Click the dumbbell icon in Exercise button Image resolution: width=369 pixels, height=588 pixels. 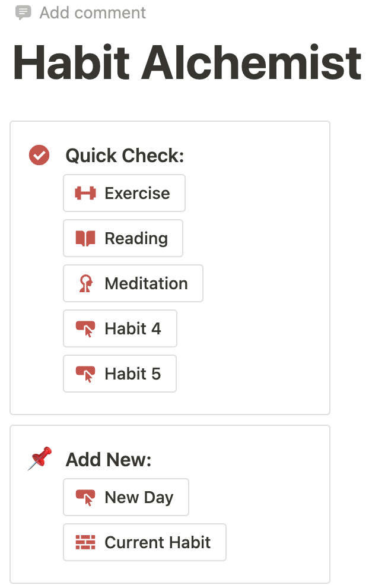pyautogui.click(x=85, y=193)
